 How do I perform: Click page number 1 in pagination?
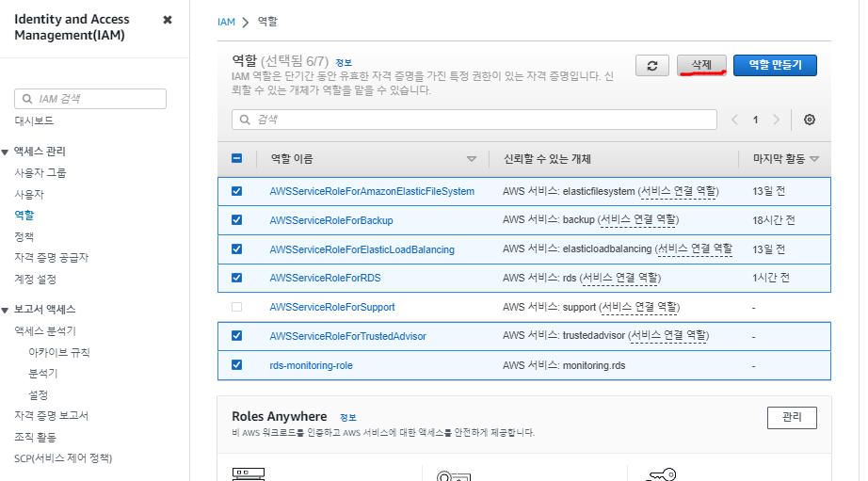(x=755, y=120)
